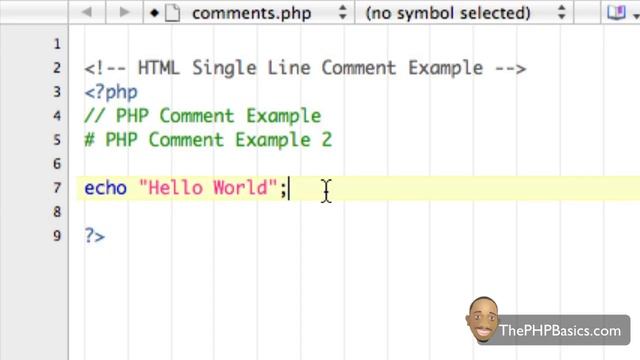Click the # PHP Comment Example 2 line
The width and height of the screenshot is (640, 360).
coord(208,140)
